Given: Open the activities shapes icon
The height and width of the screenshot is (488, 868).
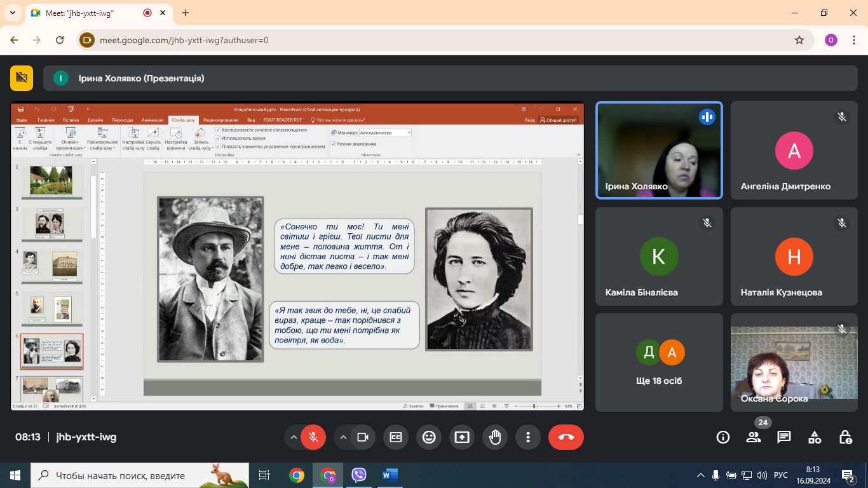Looking at the screenshot, I should click(815, 437).
